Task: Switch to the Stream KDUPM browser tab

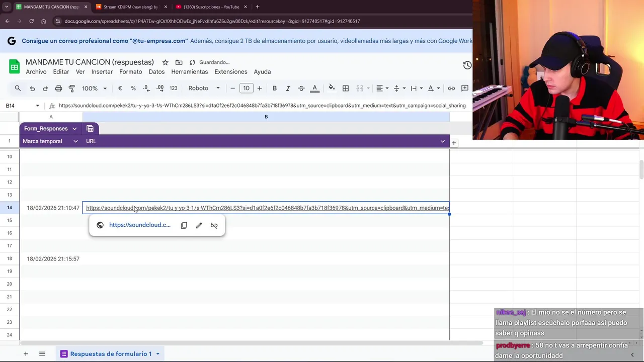Action: point(130,7)
